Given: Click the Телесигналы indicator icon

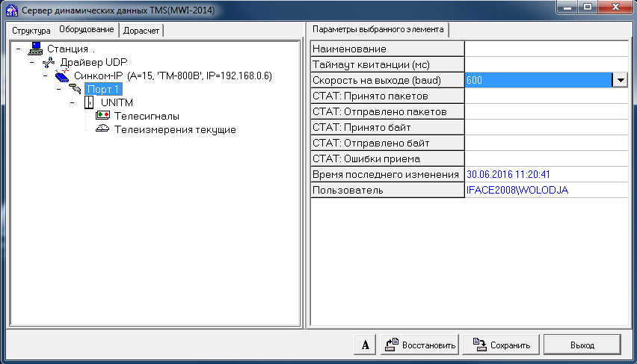Looking at the screenshot, I should 102,116.
